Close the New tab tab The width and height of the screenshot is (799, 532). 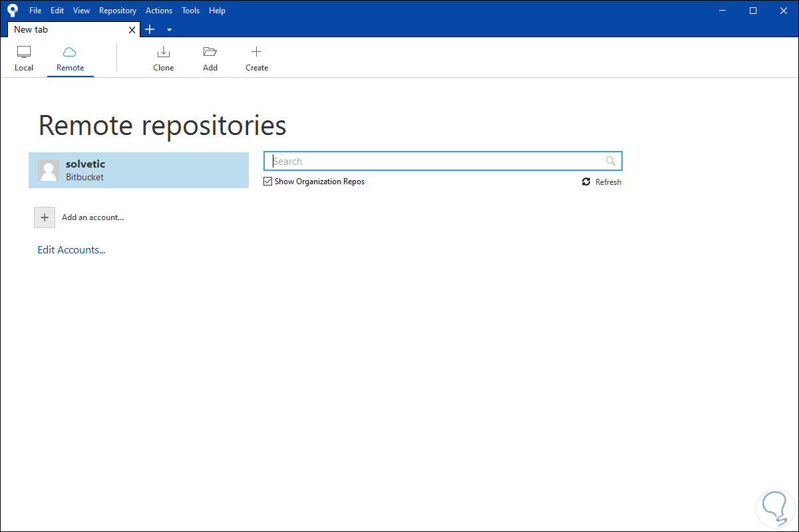[132, 30]
